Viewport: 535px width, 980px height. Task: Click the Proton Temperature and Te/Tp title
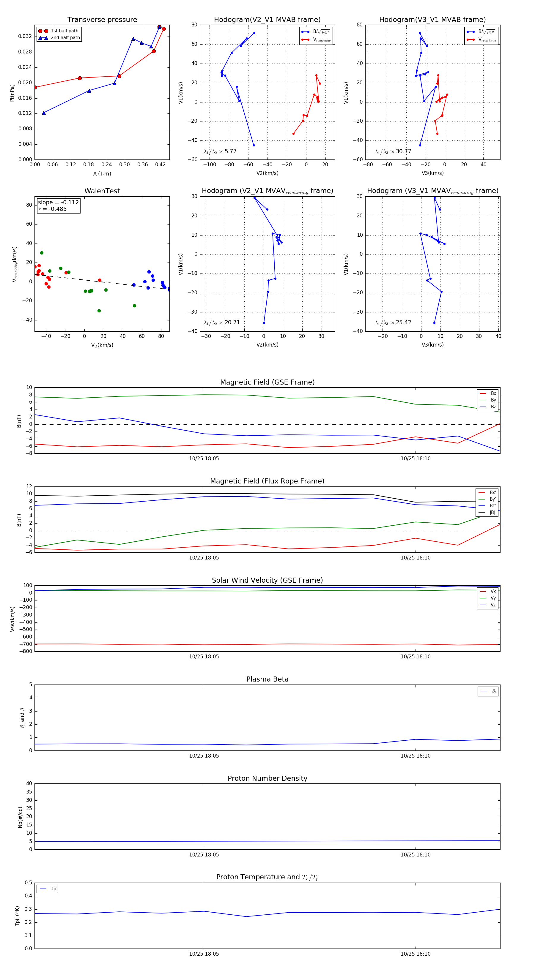267,877
